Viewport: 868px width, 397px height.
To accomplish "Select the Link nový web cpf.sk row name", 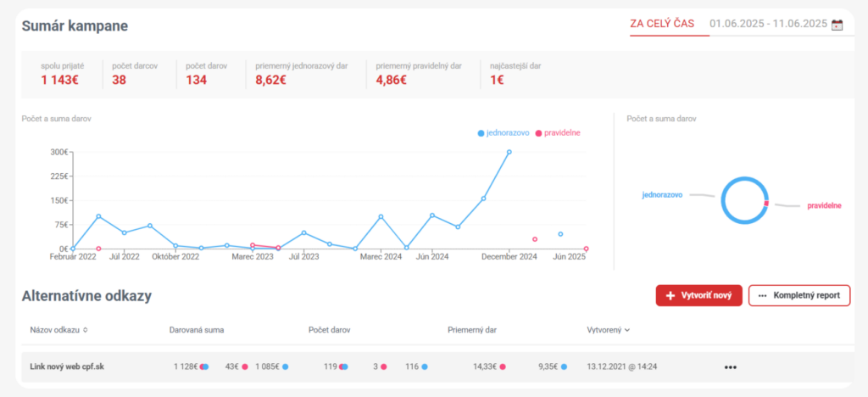I will (x=66, y=366).
